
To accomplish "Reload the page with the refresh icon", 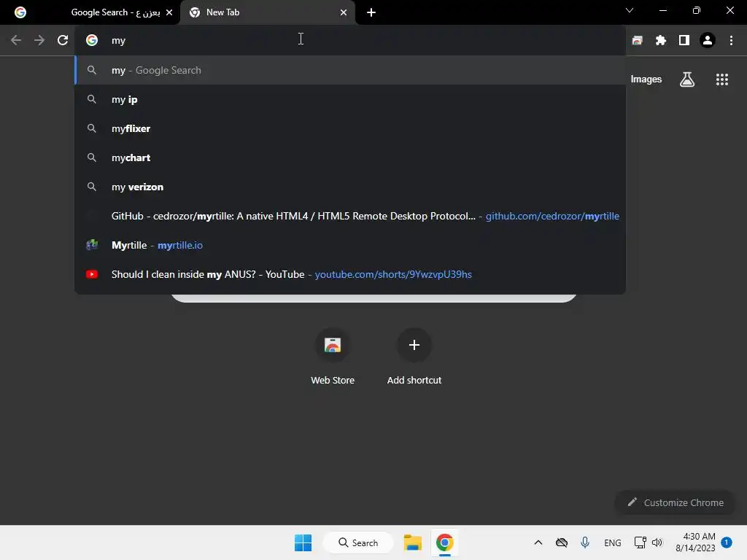I will tap(63, 41).
